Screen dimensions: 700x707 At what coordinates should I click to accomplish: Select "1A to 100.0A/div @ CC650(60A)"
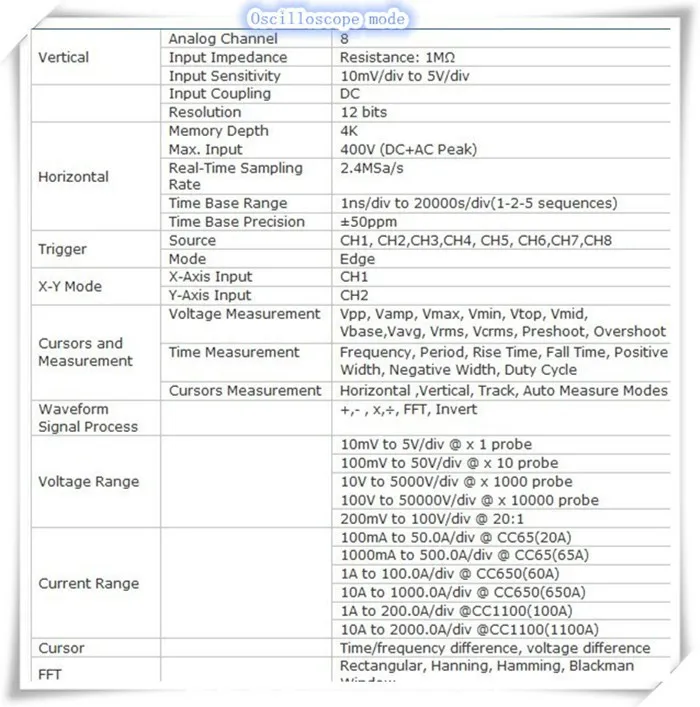coord(450,574)
